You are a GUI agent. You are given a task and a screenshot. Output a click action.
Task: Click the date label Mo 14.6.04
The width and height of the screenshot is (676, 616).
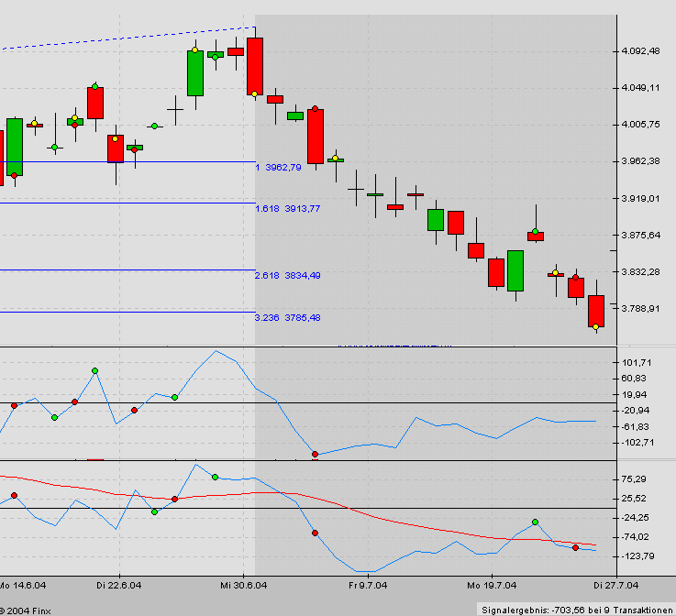tap(22, 586)
